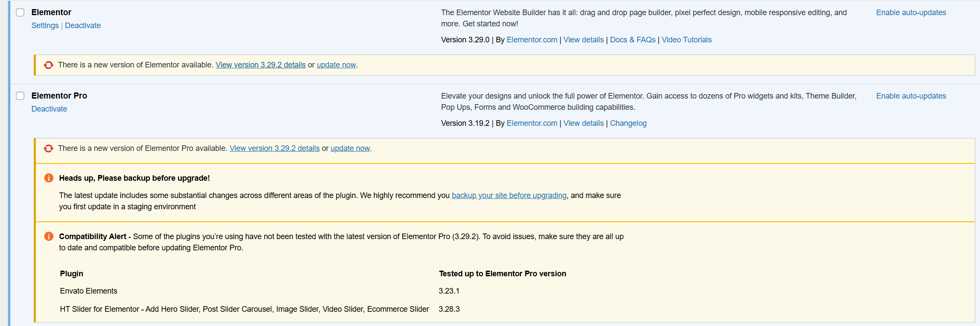980x326 pixels.
Task: Click the Compatibility Alert info icon
Action: pyautogui.click(x=49, y=237)
